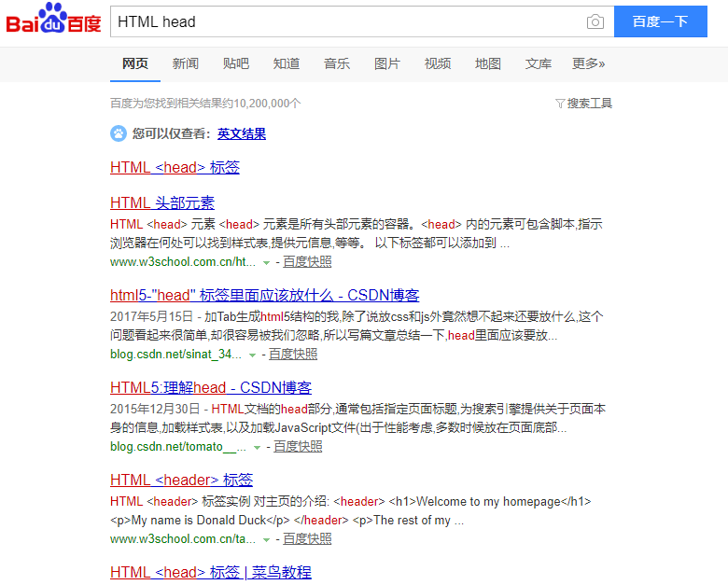The image size is (728, 585).
Task: Click the 英文结果 link
Action: point(242,133)
